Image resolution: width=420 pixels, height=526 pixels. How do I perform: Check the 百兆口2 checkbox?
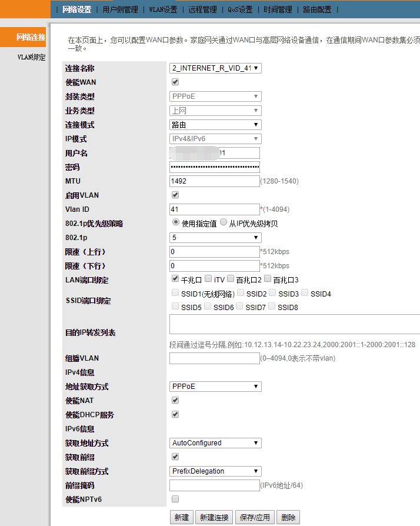coord(231,278)
